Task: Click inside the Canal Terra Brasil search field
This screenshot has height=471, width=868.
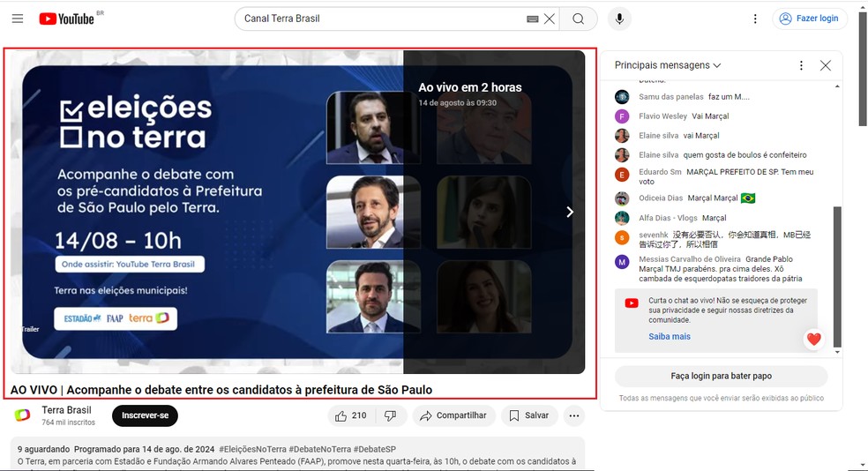Action: (382, 19)
